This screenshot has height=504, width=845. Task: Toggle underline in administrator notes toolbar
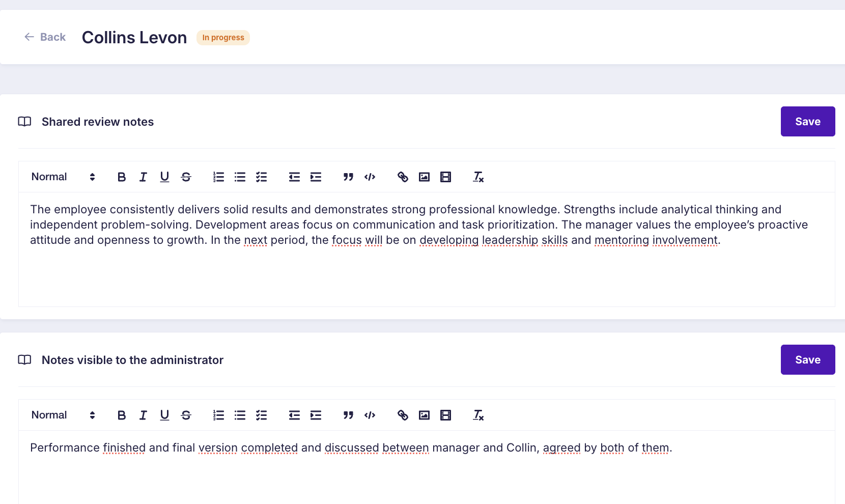[x=164, y=415]
